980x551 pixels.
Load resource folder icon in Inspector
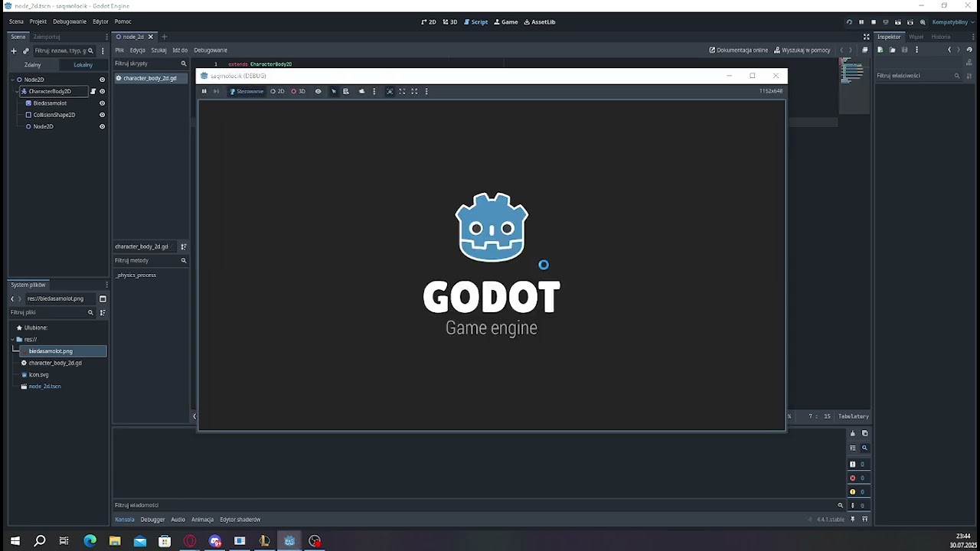(x=892, y=50)
